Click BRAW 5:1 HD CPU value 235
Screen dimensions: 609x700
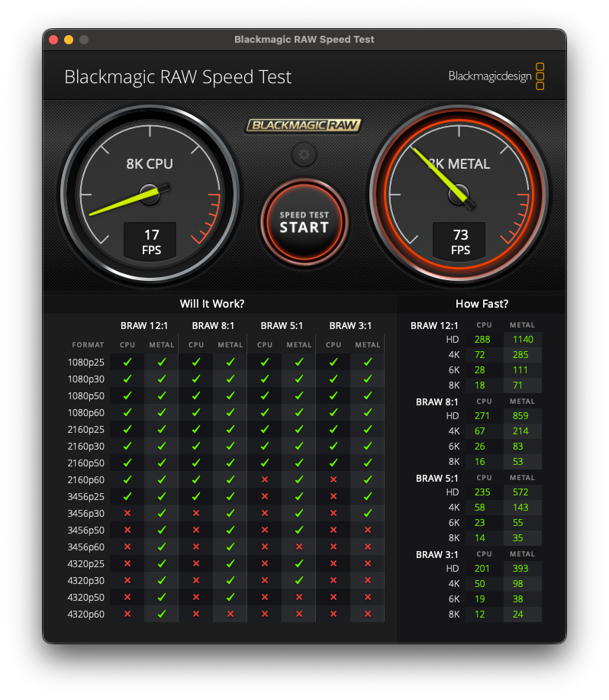pos(482,492)
